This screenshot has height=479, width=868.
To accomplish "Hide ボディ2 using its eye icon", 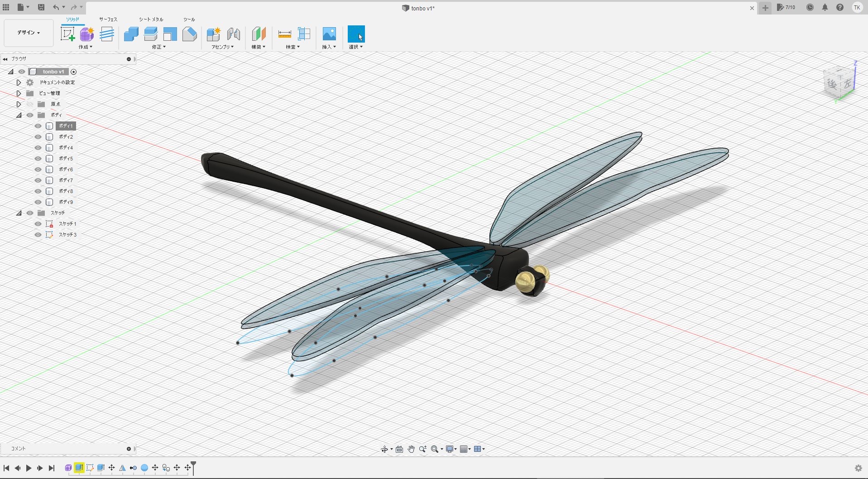I will click(x=38, y=137).
